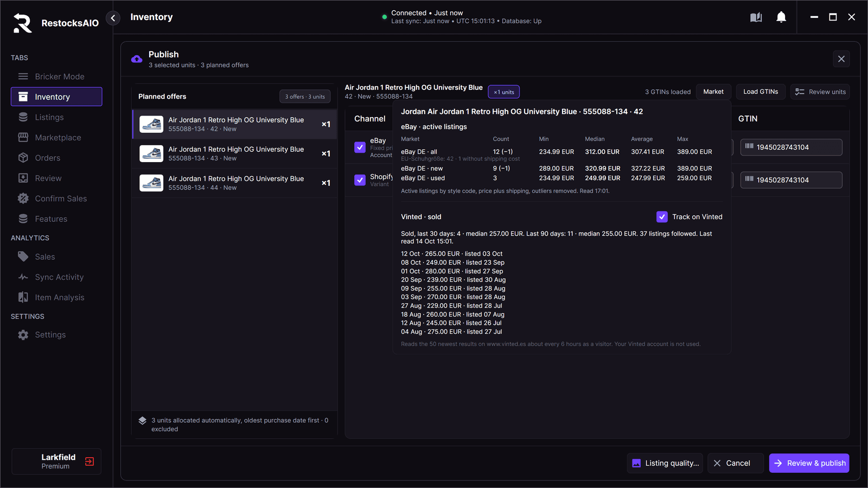Uncheck the Shopify channel checkbox
This screenshot has height=488, width=868.
(360, 180)
